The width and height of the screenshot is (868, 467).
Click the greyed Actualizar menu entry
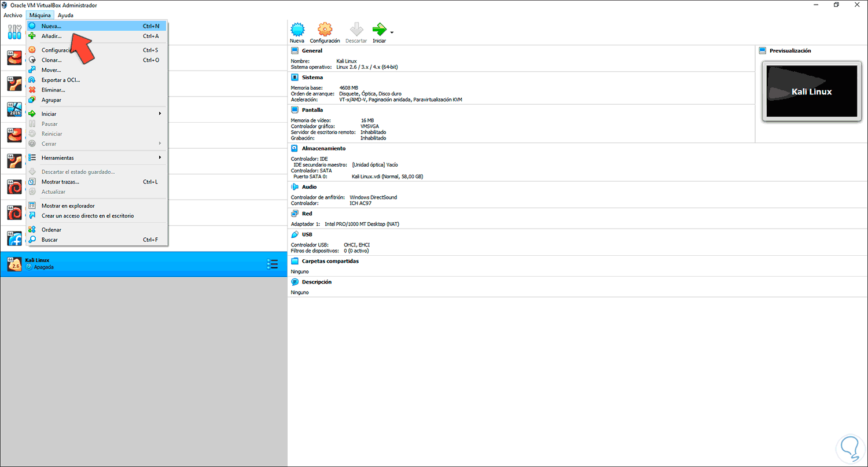pos(97,192)
